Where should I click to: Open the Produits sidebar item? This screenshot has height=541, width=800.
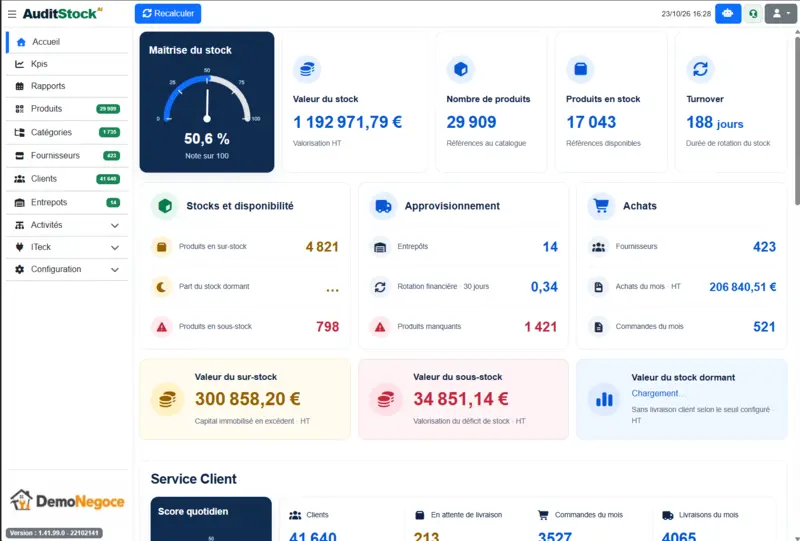coord(67,109)
